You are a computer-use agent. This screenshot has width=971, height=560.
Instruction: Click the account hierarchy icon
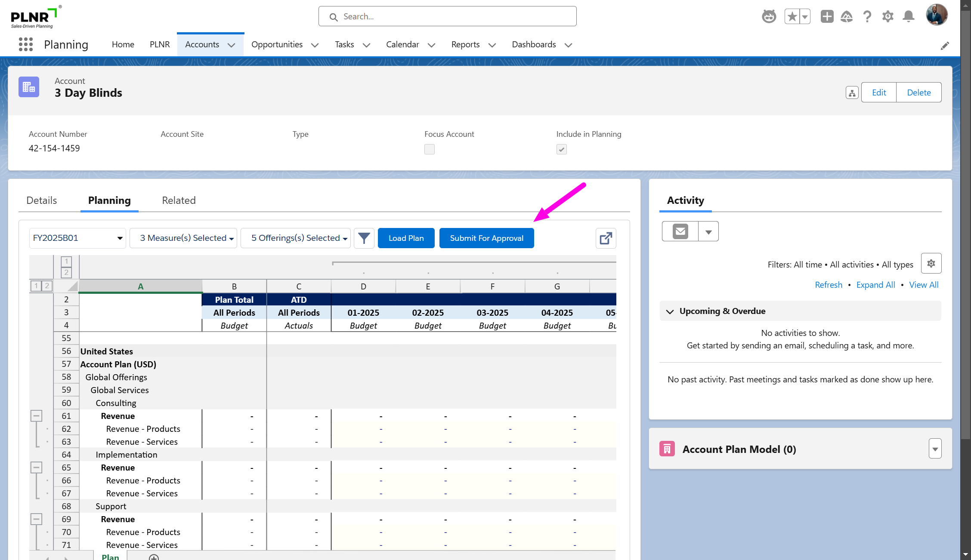coord(852,92)
